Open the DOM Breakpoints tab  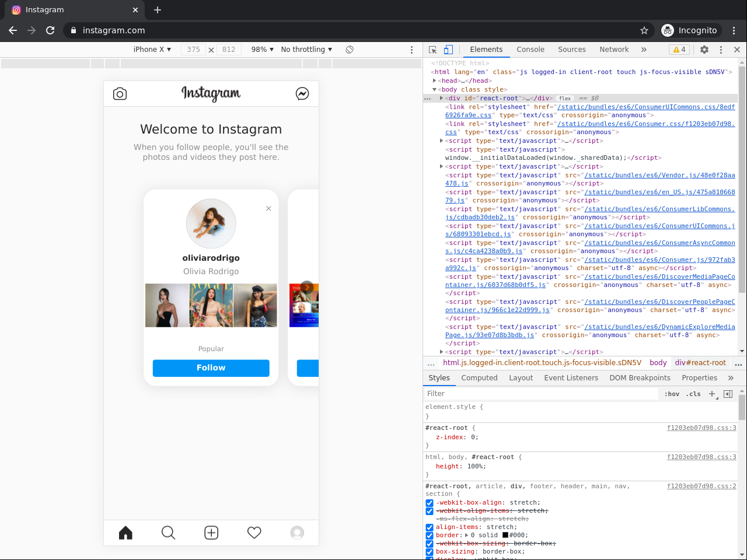640,378
